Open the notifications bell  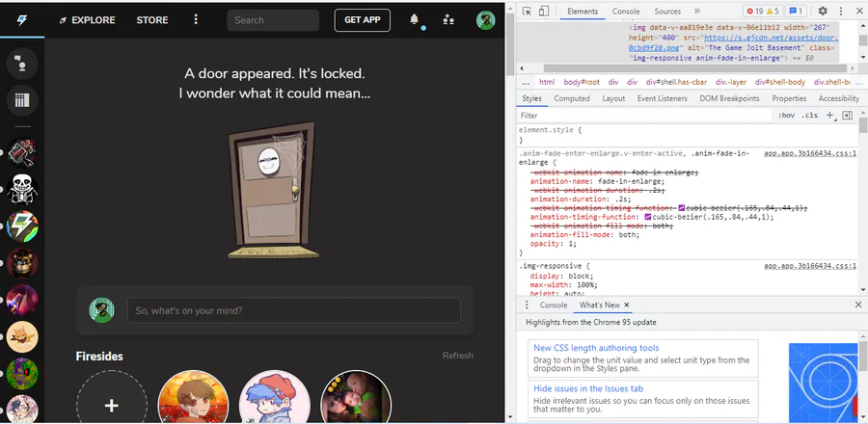414,20
